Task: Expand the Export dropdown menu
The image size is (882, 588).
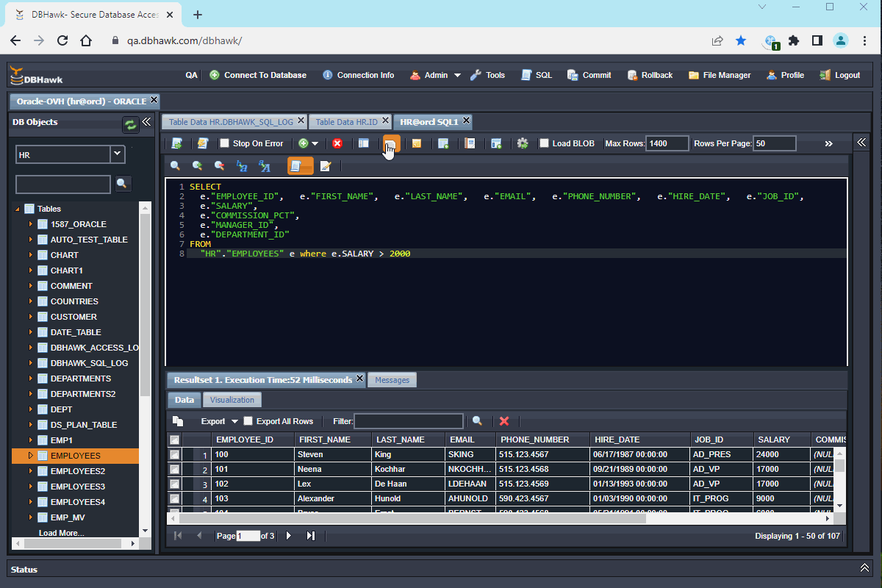Action: pos(234,421)
